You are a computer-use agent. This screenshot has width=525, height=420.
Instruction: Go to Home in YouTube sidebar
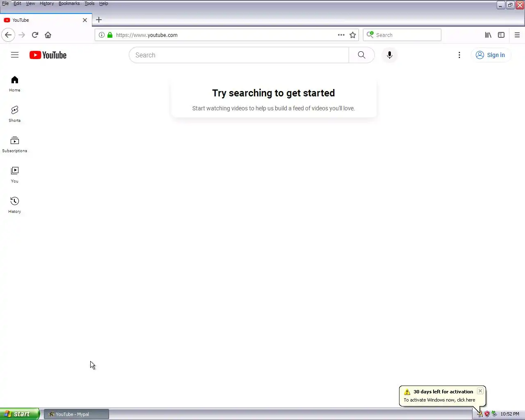pyautogui.click(x=15, y=84)
